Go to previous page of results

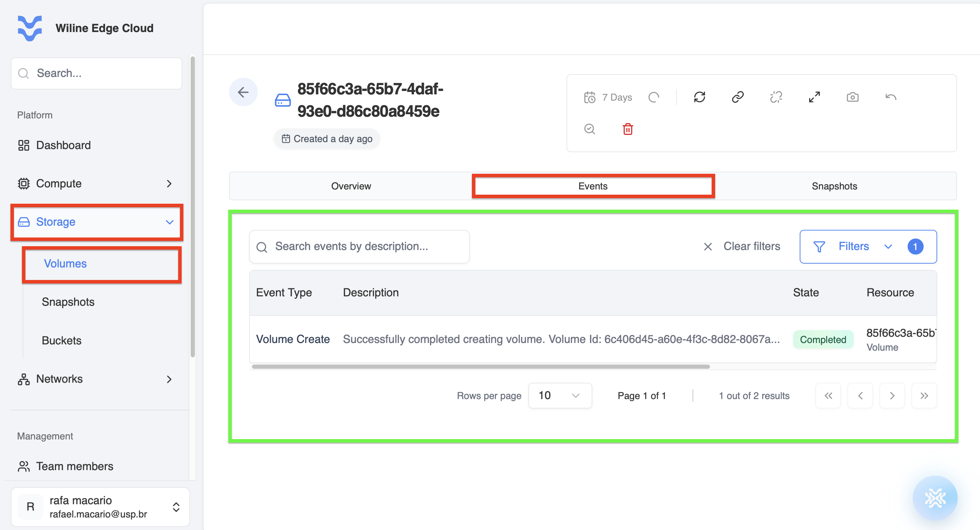point(860,396)
